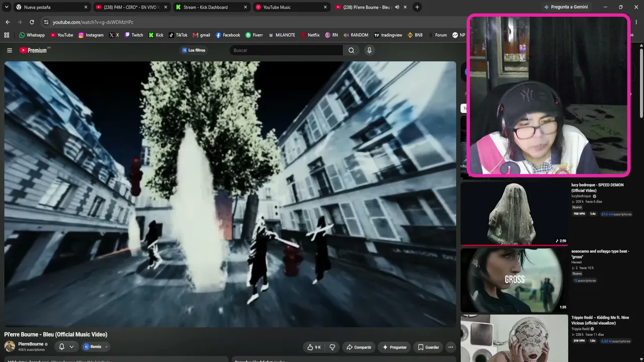The height and width of the screenshot is (362, 644).
Task: Open the SPEED DEMON video thumbnail
Action: pos(514,213)
